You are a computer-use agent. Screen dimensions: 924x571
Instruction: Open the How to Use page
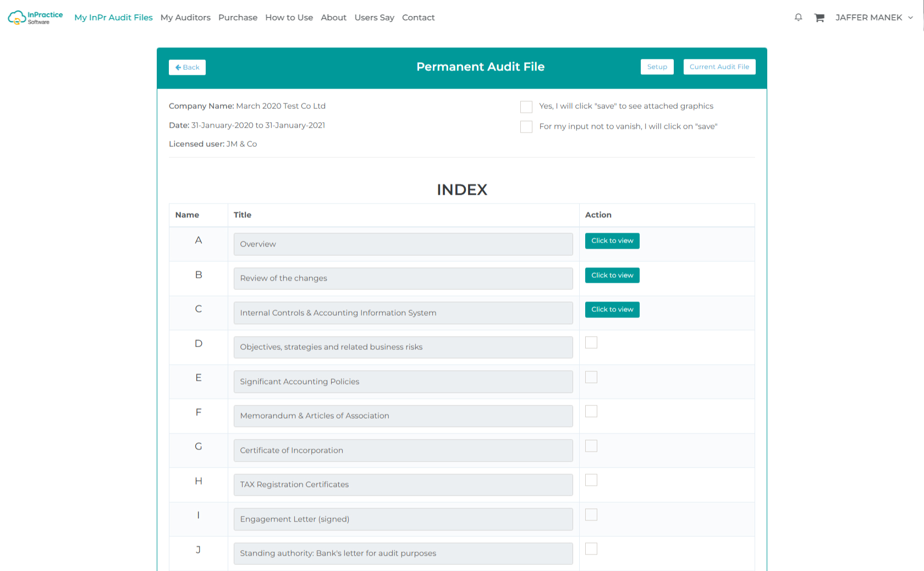[x=289, y=18]
